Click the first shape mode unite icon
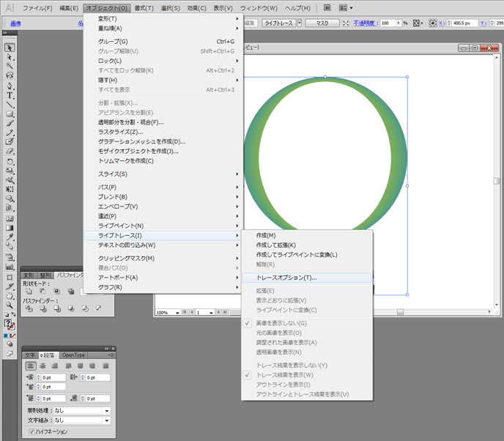The width and height of the screenshot is (504, 441). (x=29, y=292)
